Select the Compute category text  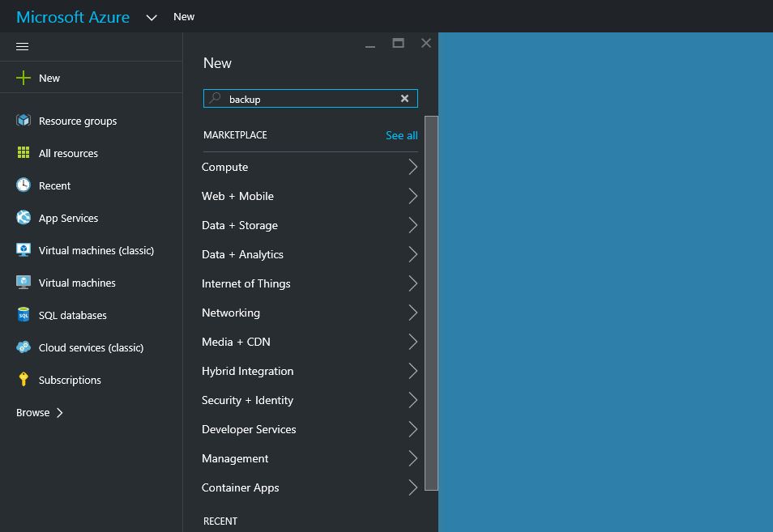(224, 167)
